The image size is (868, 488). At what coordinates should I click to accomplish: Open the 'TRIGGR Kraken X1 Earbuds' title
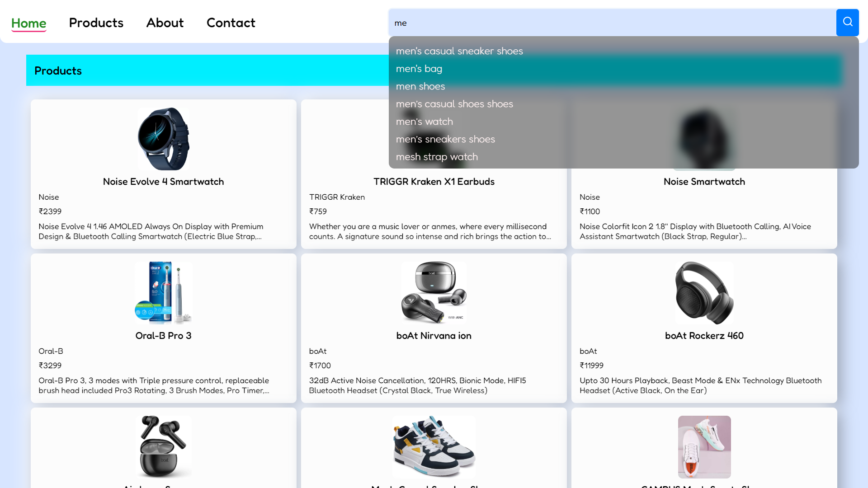434,182
